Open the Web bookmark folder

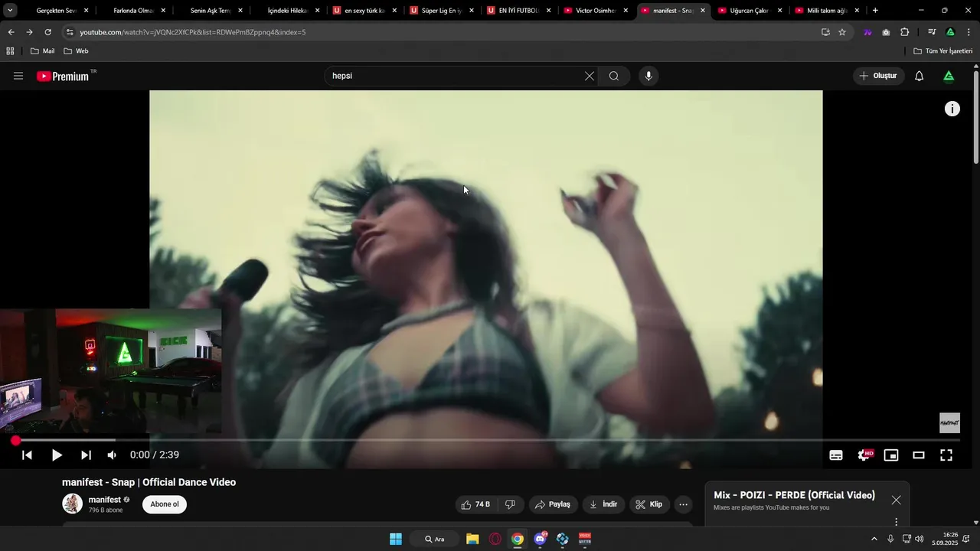coord(76,51)
